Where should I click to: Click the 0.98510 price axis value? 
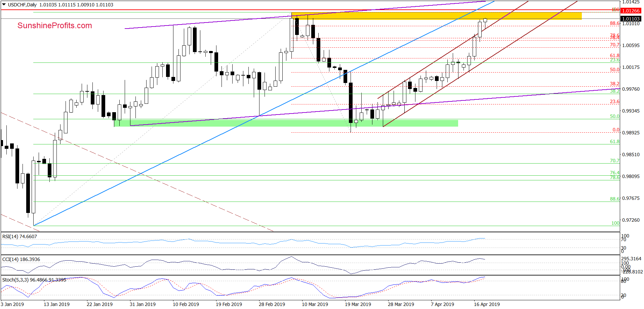(x=631, y=154)
